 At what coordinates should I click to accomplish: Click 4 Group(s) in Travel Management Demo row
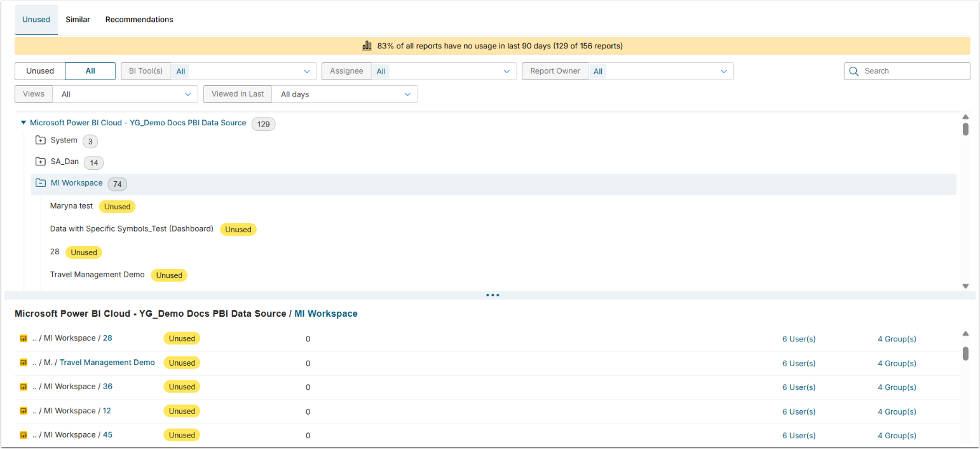pyautogui.click(x=897, y=363)
